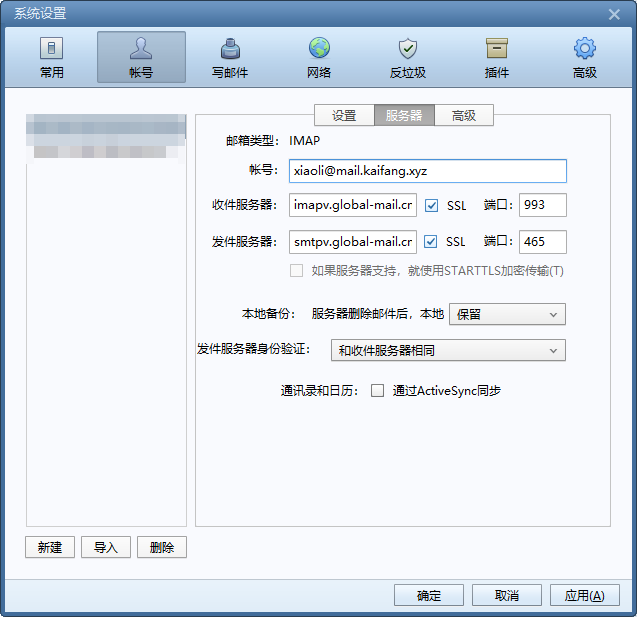This screenshot has width=637, height=617.
Task: Close the 系统设置 dialog window
Action: point(614,15)
